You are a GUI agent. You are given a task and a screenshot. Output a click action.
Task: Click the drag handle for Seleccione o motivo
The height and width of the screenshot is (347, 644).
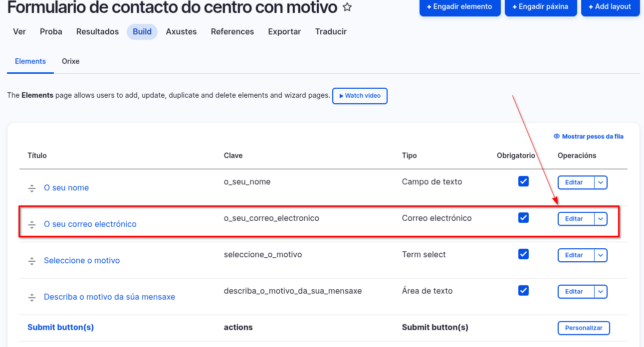pyautogui.click(x=32, y=261)
